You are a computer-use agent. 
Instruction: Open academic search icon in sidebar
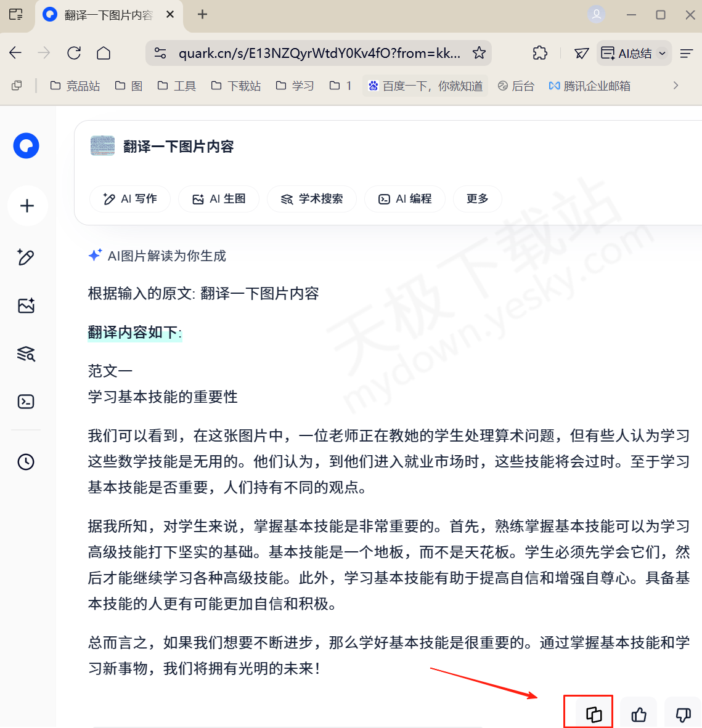[x=26, y=354]
